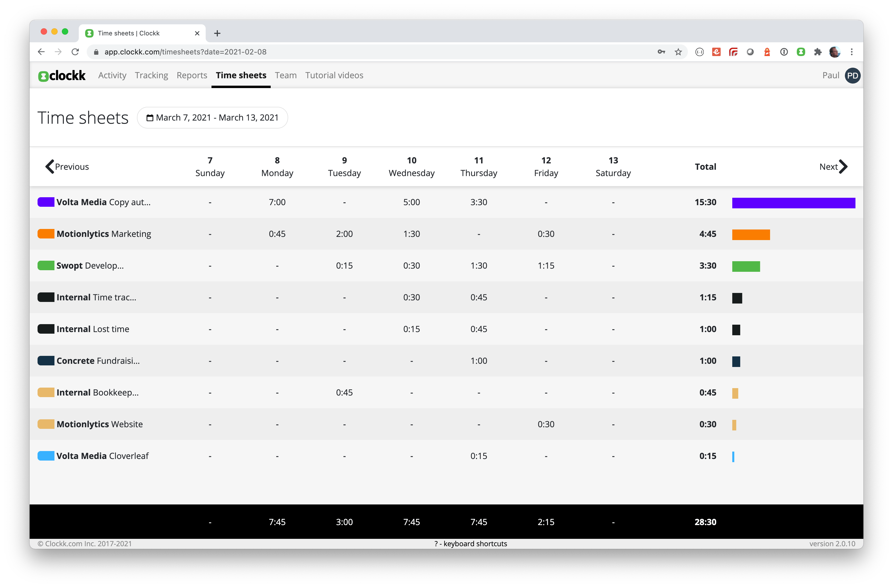This screenshot has height=588, width=893.
Task: Click the 1:00 Thursday entry for Concrete
Action: pyautogui.click(x=479, y=361)
